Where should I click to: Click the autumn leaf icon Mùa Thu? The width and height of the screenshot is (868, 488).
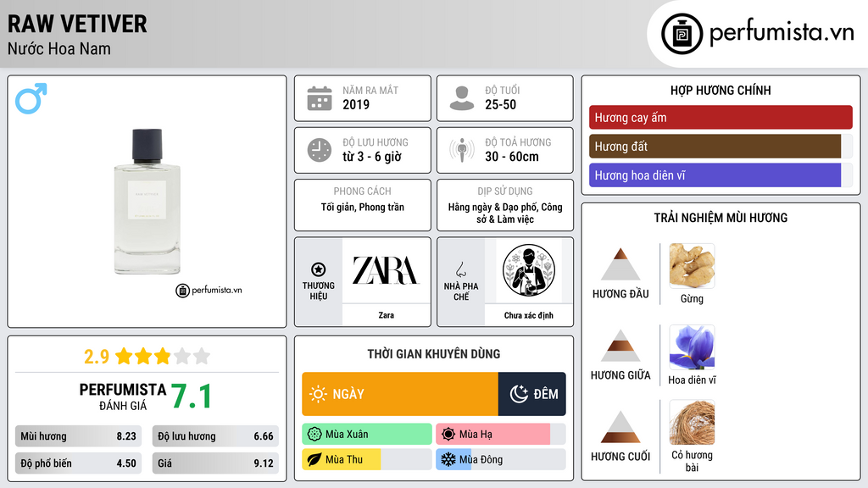click(x=314, y=459)
